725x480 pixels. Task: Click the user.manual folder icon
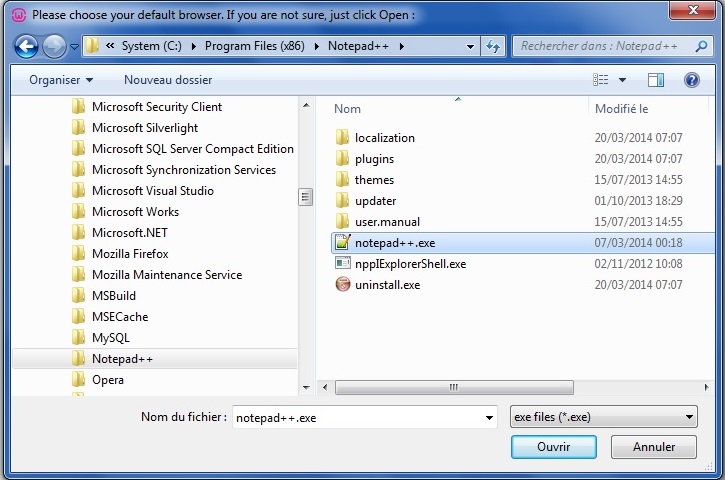[x=343, y=222]
